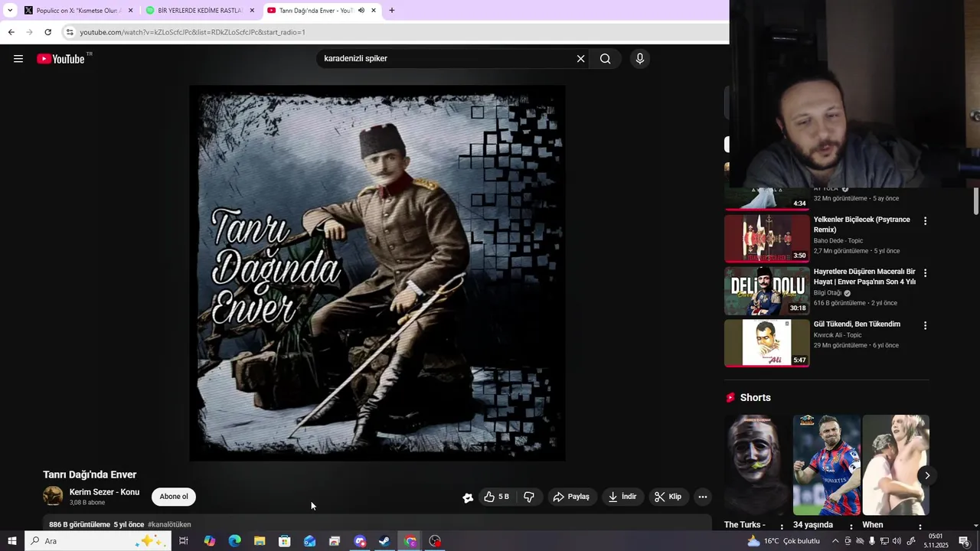
Task: Show hidden system tray icons
Action: coord(835,541)
